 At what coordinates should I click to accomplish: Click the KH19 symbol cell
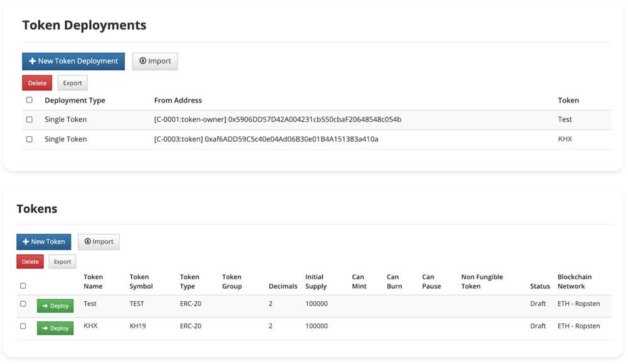(138, 326)
